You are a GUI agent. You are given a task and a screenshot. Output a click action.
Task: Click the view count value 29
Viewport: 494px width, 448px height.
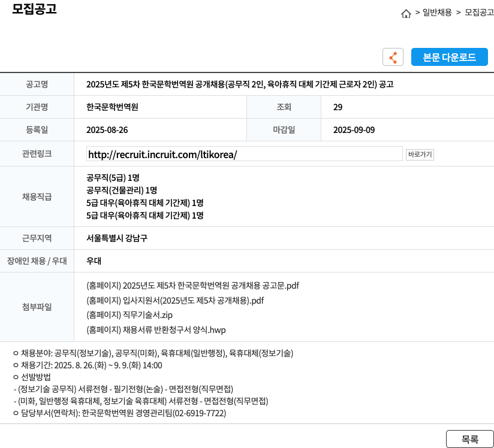[338, 107]
